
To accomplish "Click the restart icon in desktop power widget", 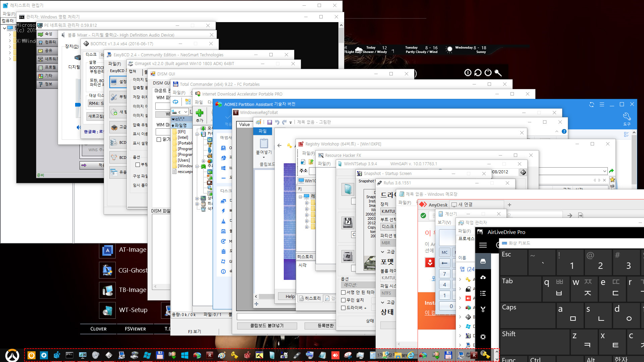I will (478, 72).
